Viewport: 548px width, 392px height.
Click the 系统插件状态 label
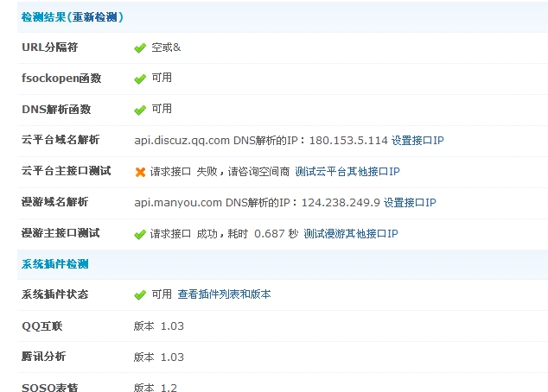pos(54,294)
